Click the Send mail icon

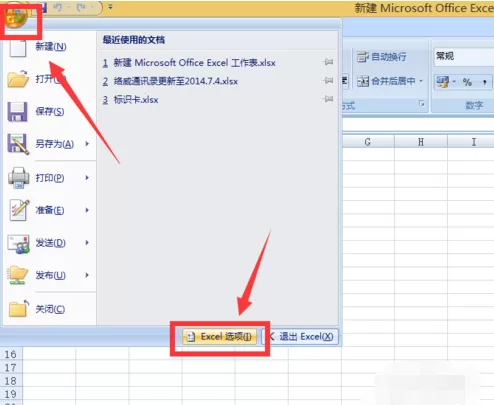[18, 244]
